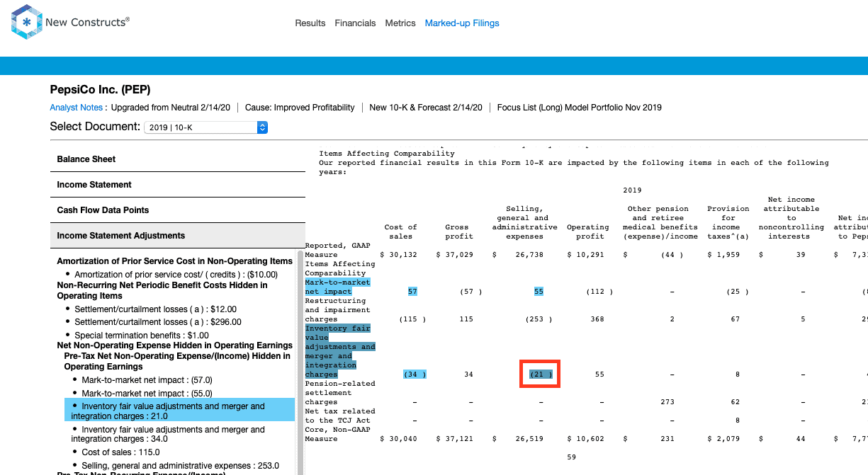Image resolution: width=868 pixels, height=475 pixels.
Task: Click 'Other pension and retiree medical benefits' header
Action: (x=660, y=222)
